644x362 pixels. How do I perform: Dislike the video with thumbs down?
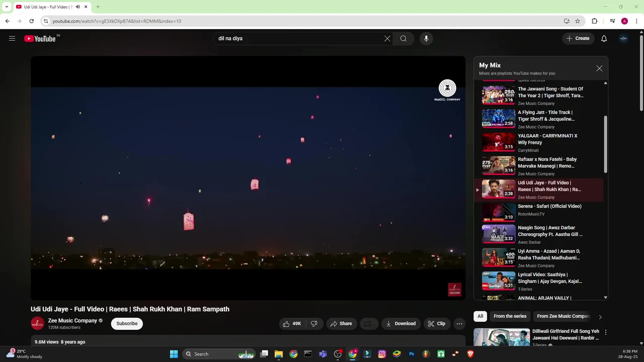[314, 324]
